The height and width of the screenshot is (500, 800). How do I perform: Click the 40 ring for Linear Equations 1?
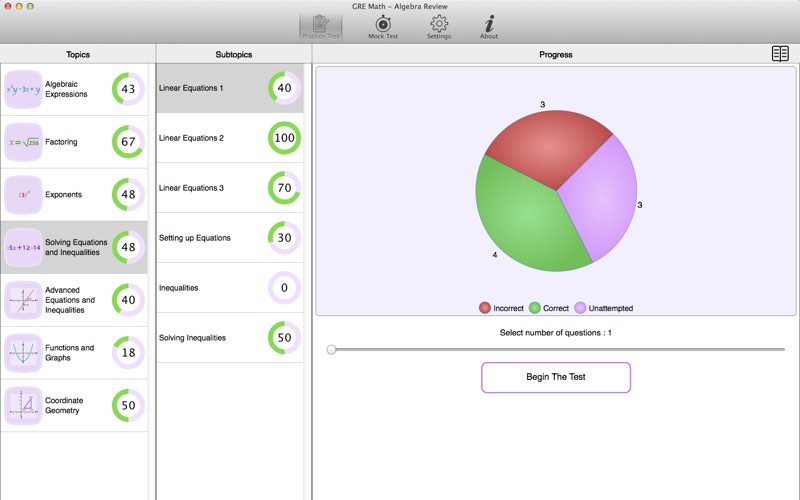coord(284,88)
